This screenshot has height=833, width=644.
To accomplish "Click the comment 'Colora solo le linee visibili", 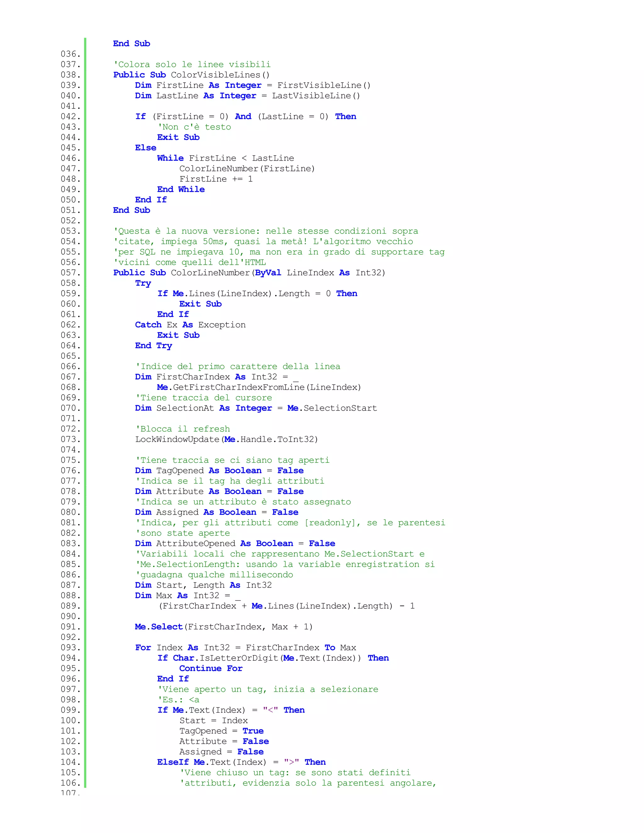I will [x=192, y=64].
